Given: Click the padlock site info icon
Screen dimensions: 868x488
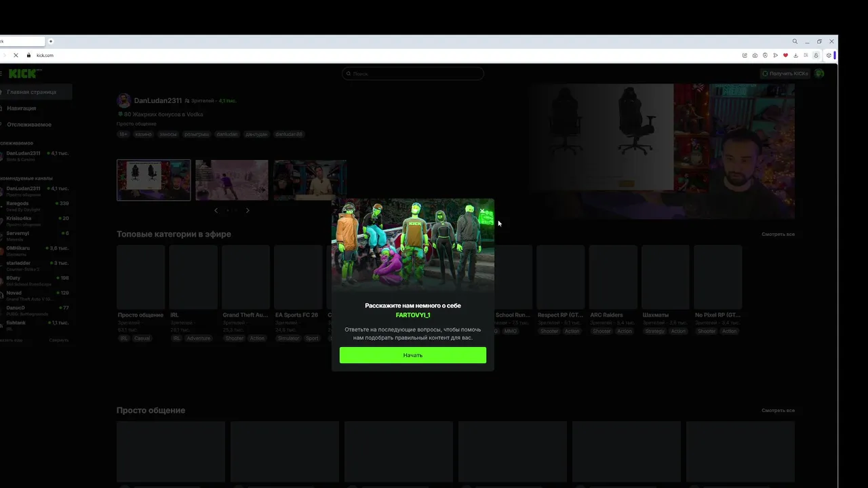Looking at the screenshot, I should pyautogui.click(x=28, y=55).
